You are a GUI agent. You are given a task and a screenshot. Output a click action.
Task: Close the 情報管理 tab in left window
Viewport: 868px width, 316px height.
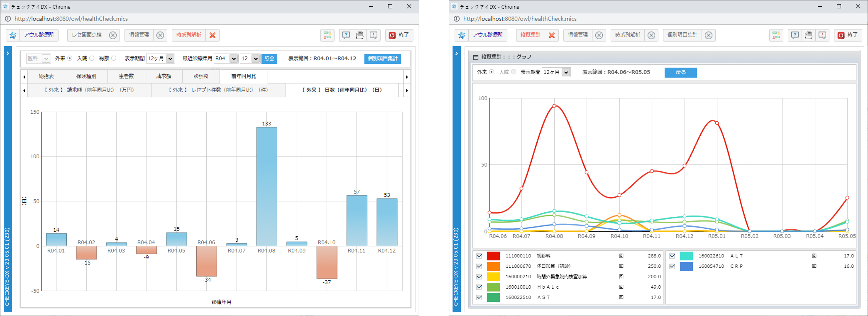(160, 35)
